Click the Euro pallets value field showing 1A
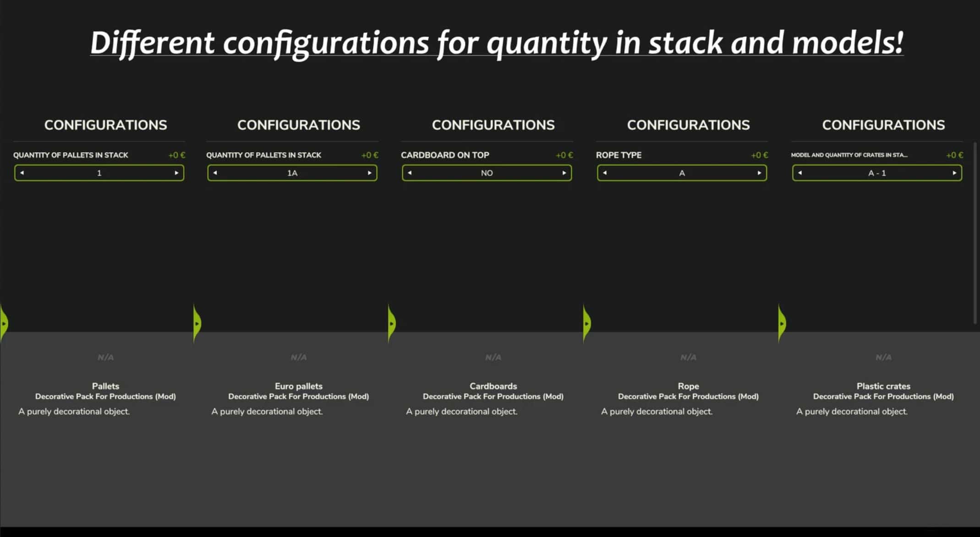The width and height of the screenshot is (980, 537). [x=292, y=173]
